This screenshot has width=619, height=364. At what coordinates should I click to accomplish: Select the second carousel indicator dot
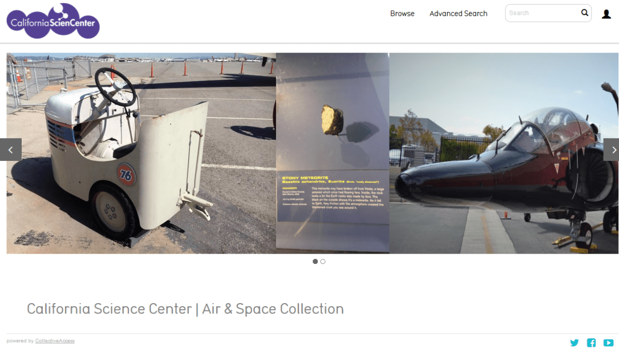tap(323, 261)
